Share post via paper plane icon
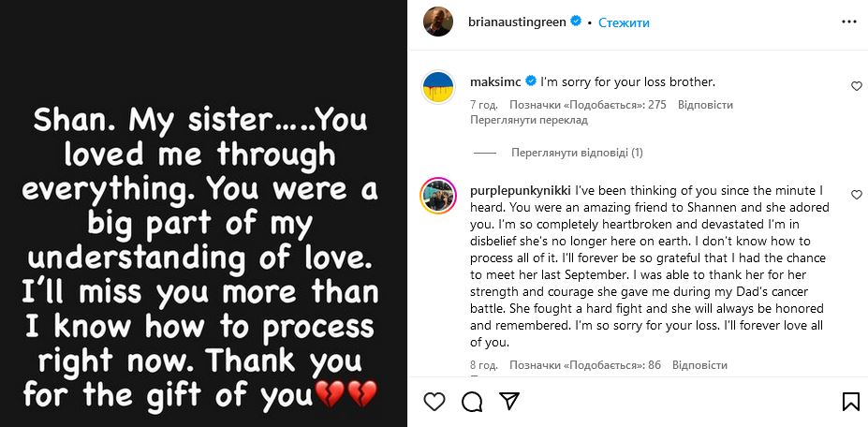The height and width of the screenshot is (427, 868). tap(509, 402)
